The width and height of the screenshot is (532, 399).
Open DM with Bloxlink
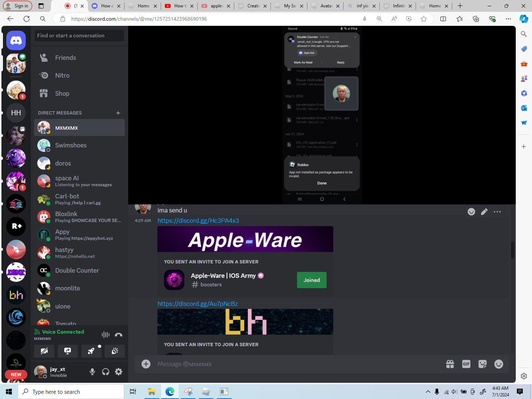(79, 217)
